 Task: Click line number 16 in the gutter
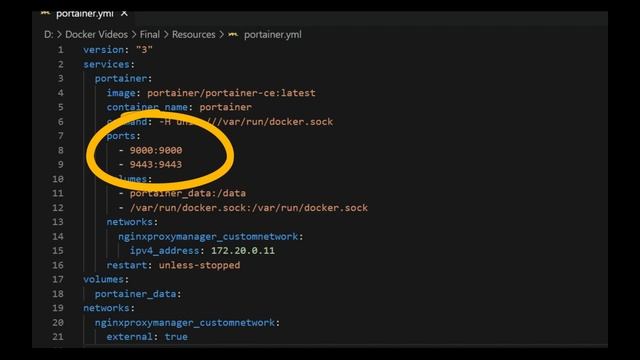[x=58, y=265]
